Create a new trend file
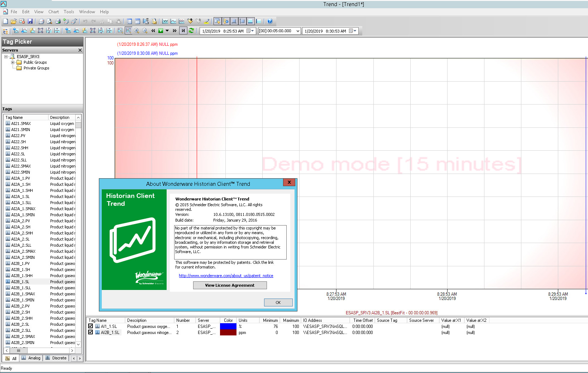Screen dimensions: 588x373 click(5, 21)
